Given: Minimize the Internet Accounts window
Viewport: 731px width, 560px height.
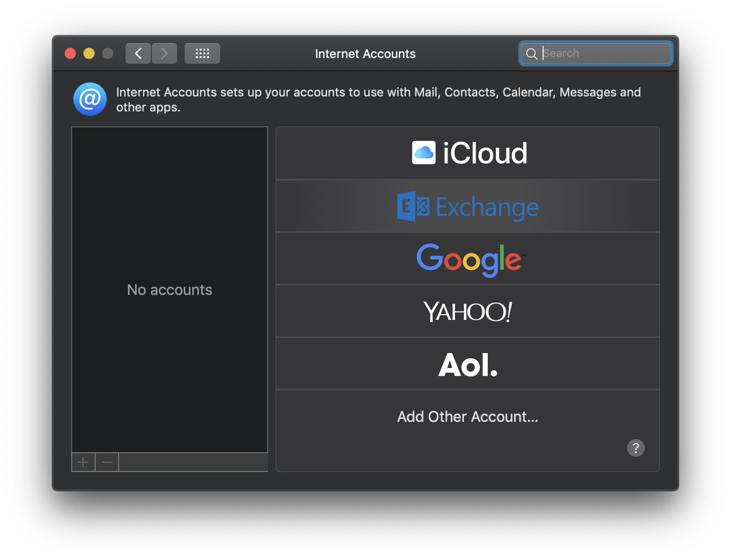Looking at the screenshot, I should [x=89, y=53].
